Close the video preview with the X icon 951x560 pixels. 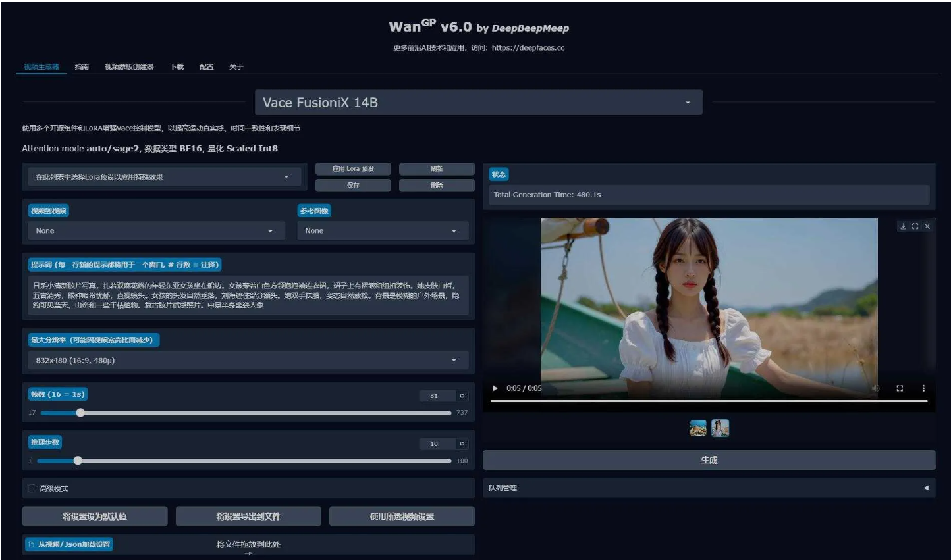coord(927,226)
